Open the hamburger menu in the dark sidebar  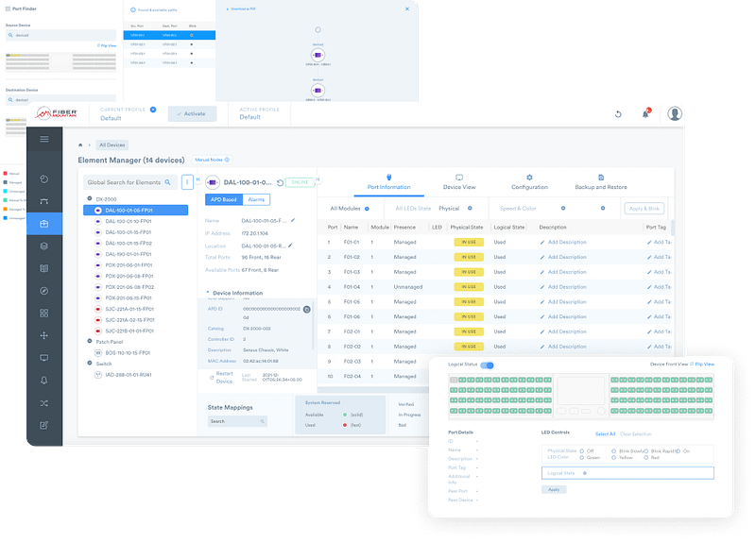coord(44,139)
